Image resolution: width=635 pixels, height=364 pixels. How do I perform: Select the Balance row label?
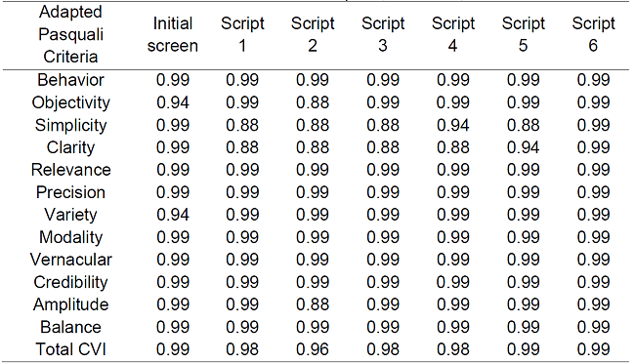tap(70, 327)
